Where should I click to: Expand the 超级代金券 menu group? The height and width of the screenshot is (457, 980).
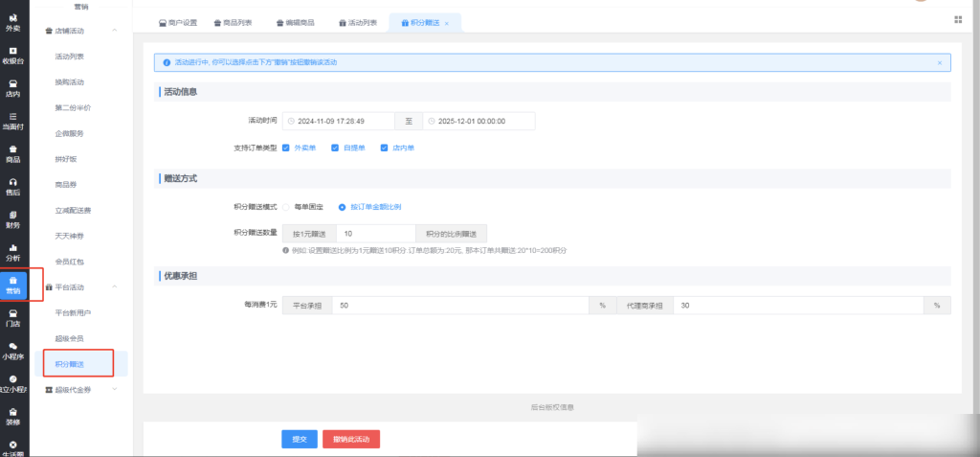click(x=115, y=390)
